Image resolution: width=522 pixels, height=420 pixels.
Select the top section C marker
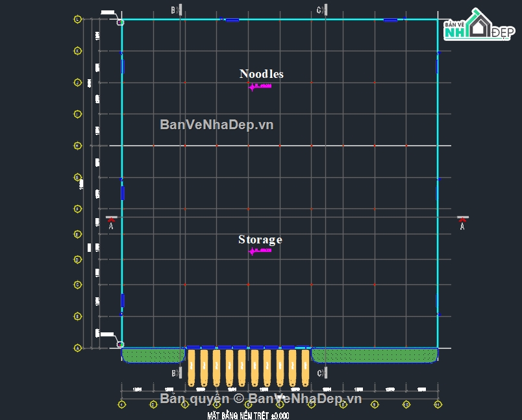[x=322, y=10]
